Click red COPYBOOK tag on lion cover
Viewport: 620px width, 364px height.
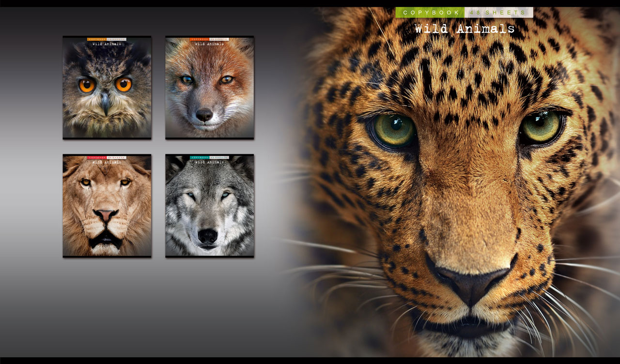click(x=96, y=157)
